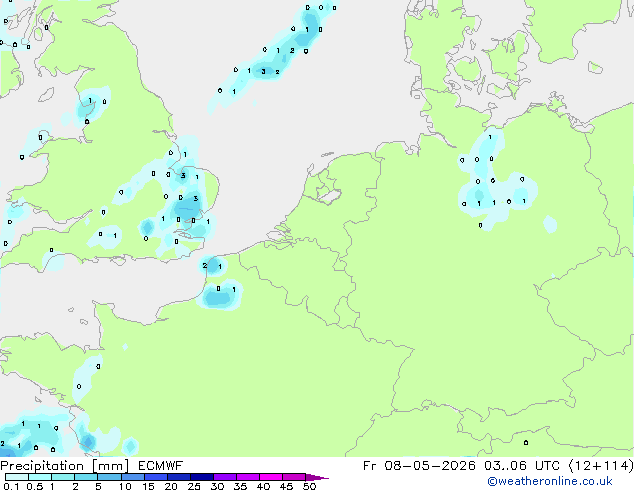Click the '25' legend scale value
Image resolution: width=634 pixels, height=490 pixels.
tap(194, 486)
